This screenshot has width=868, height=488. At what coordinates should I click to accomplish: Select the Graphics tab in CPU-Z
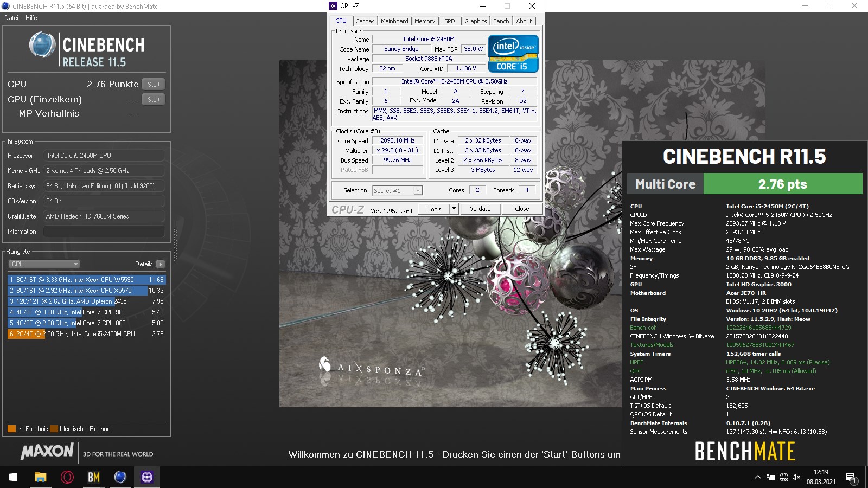tap(475, 21)
